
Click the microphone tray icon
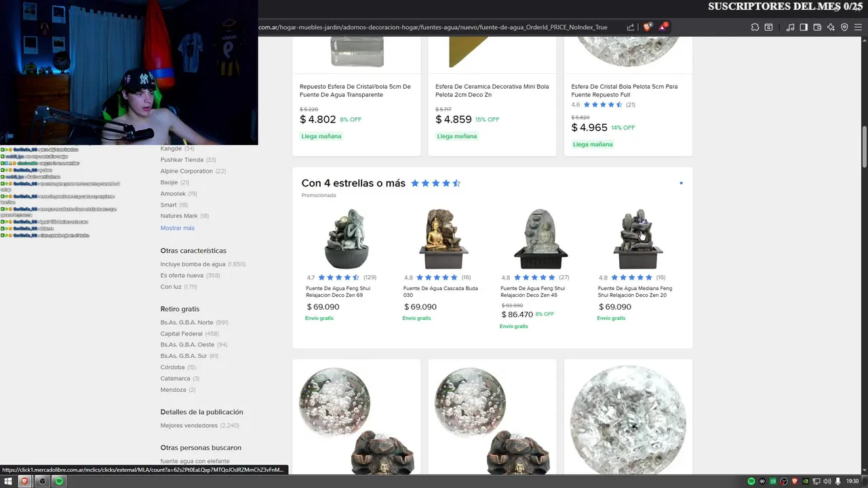[838, 481]
